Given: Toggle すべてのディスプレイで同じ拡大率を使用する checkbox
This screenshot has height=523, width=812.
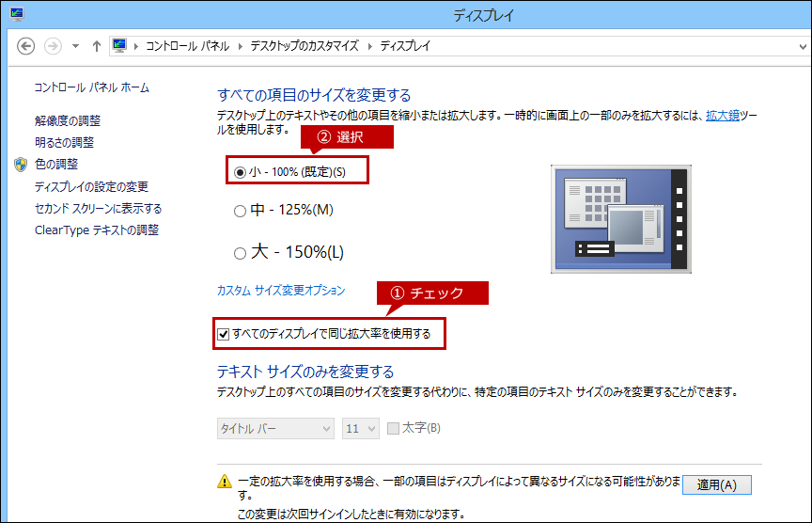Looking at the screenshot, I should pos(223,334).
